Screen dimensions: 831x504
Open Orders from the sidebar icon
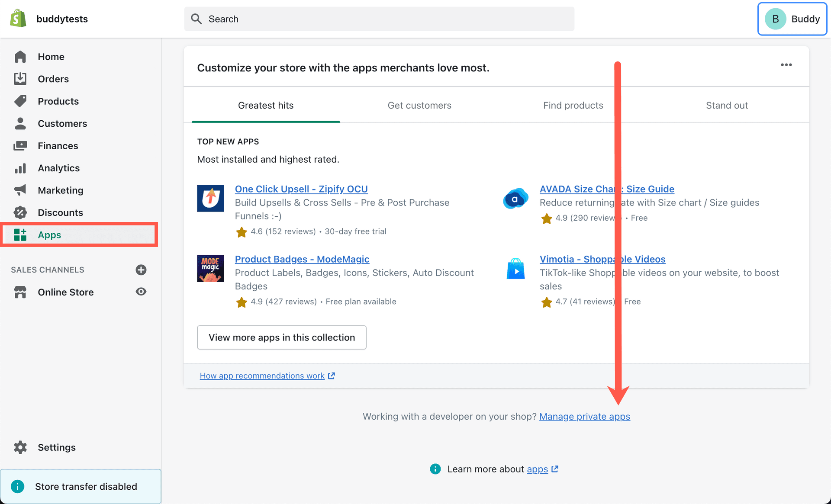point(20,79)
